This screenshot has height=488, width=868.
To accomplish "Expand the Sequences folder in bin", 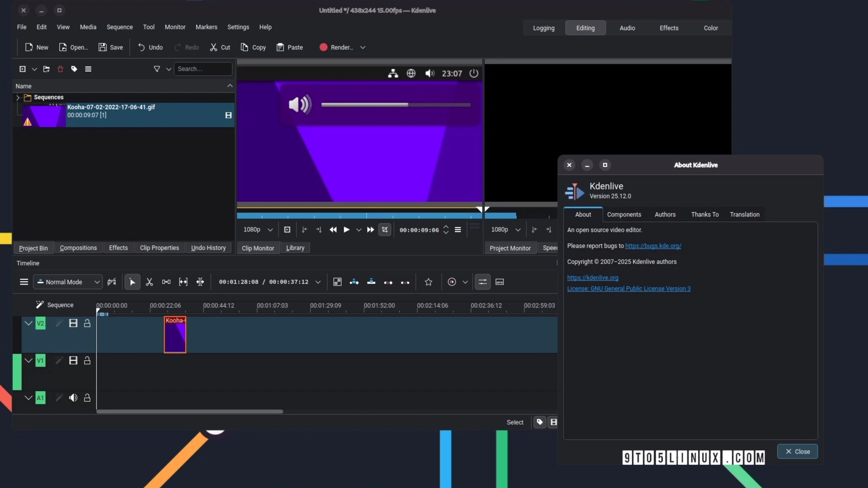I will pos(18,97).
